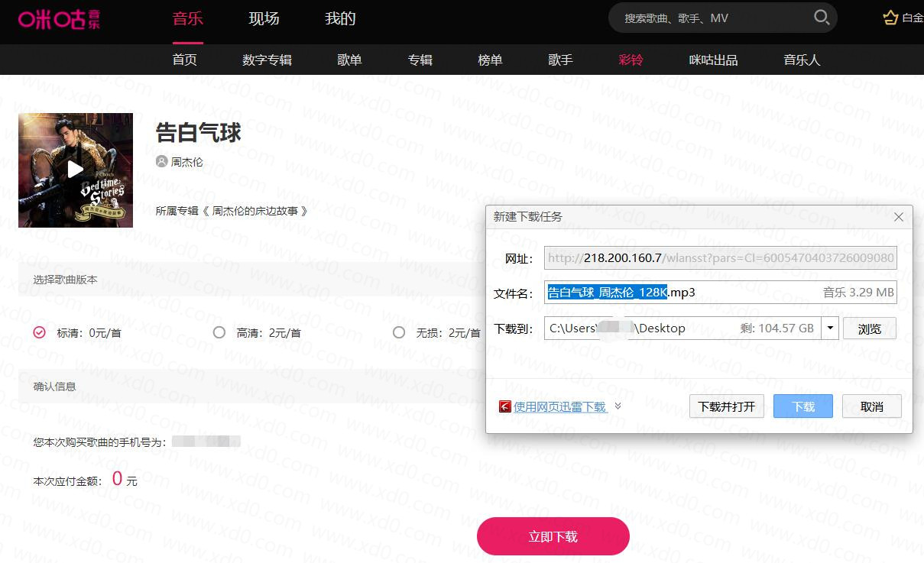
Task: Click the 下载到 path field
Action: pos(692,328)
